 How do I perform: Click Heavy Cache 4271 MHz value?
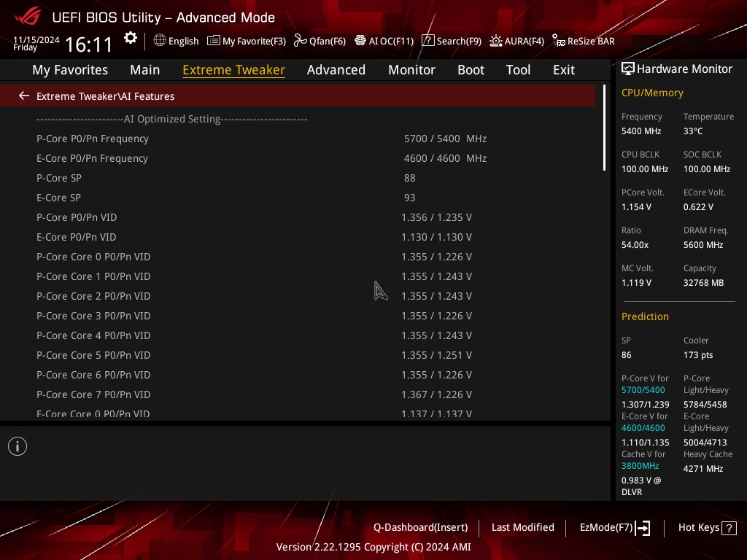703,469
